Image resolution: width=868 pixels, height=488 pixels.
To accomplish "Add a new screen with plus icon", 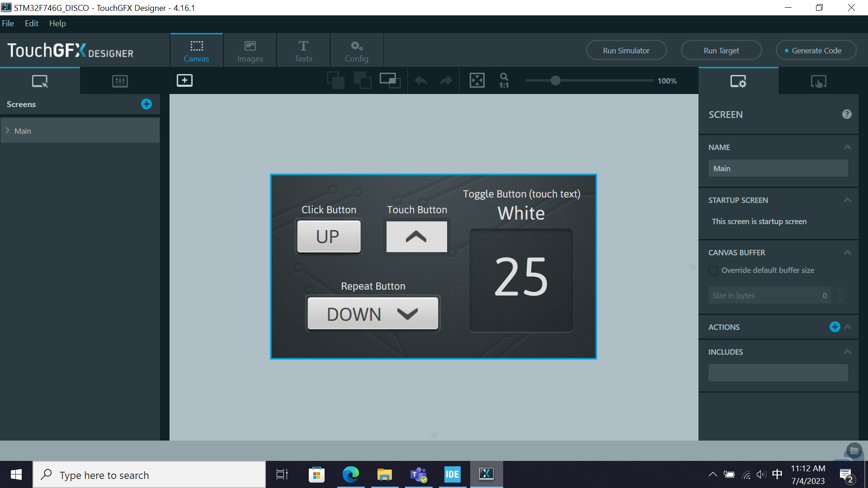I will pyautogui.click(x=146, y=104).
